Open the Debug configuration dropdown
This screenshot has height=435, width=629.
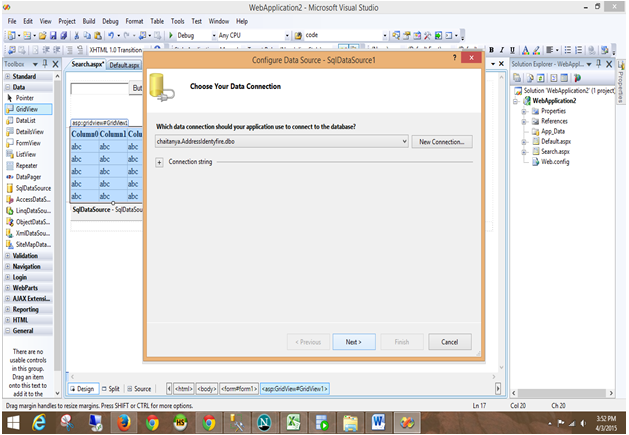click(214, 36)
